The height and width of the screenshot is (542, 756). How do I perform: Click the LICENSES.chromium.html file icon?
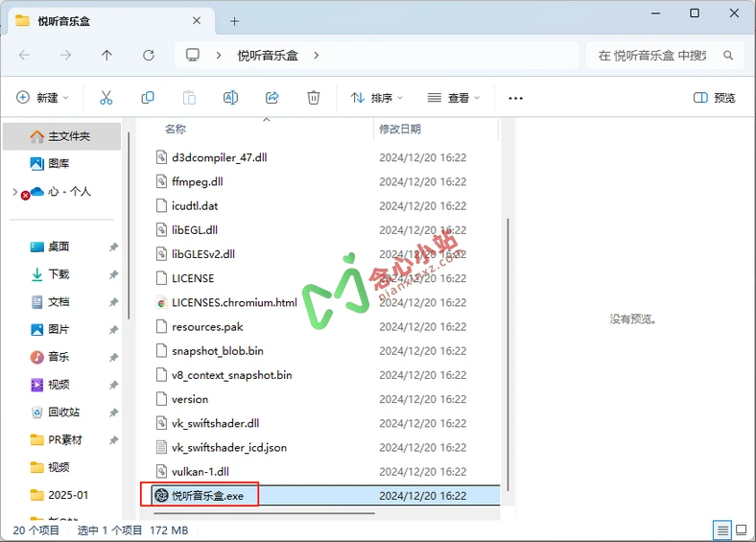(161, 303)
